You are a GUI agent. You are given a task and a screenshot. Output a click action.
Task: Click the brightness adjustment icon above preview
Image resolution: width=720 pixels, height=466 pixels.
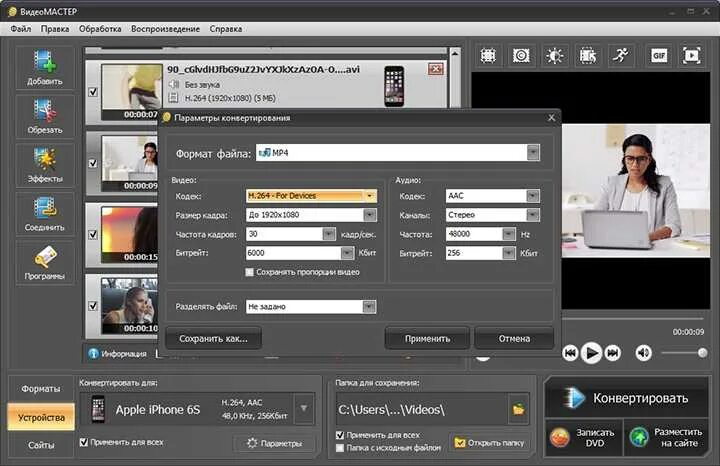pos(554,56)
